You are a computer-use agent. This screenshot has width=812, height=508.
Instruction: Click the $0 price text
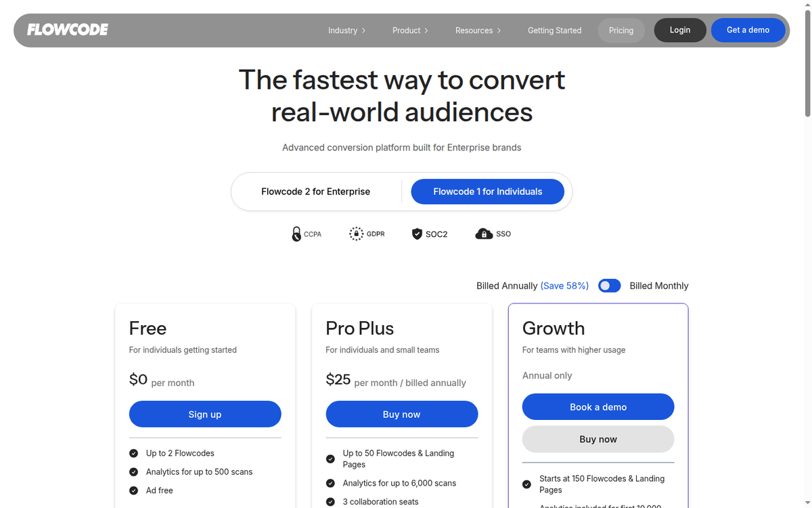click(138, 380)
